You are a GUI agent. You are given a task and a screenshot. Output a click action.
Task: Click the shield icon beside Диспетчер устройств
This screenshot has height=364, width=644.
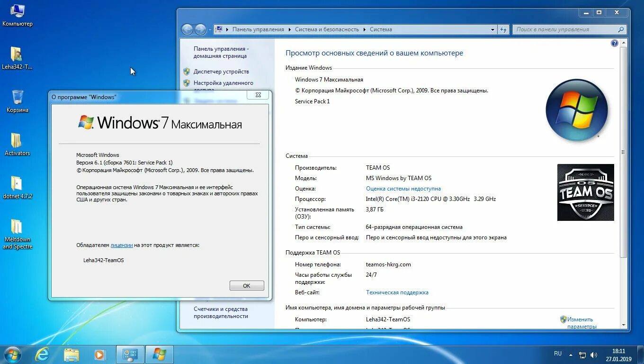187,72
